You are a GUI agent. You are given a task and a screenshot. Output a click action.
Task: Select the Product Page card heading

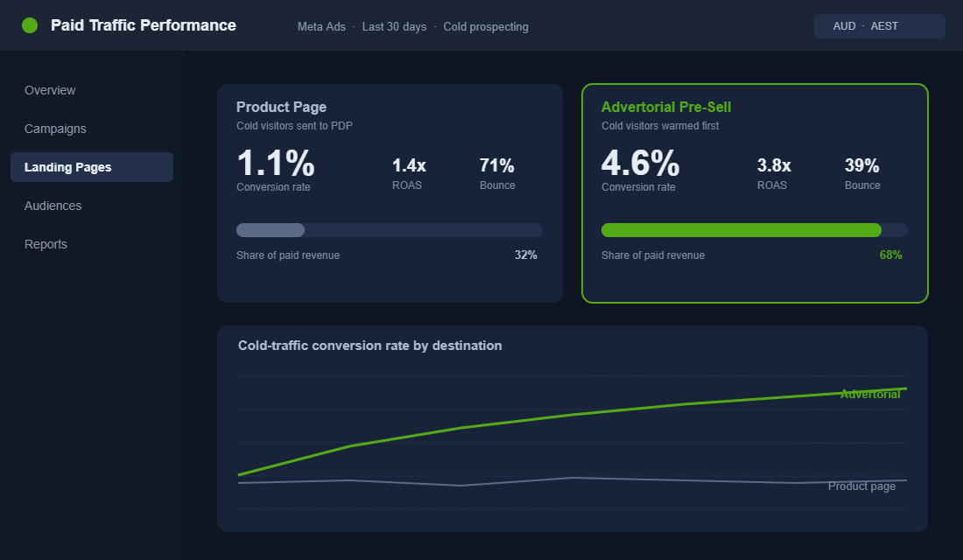281,107
